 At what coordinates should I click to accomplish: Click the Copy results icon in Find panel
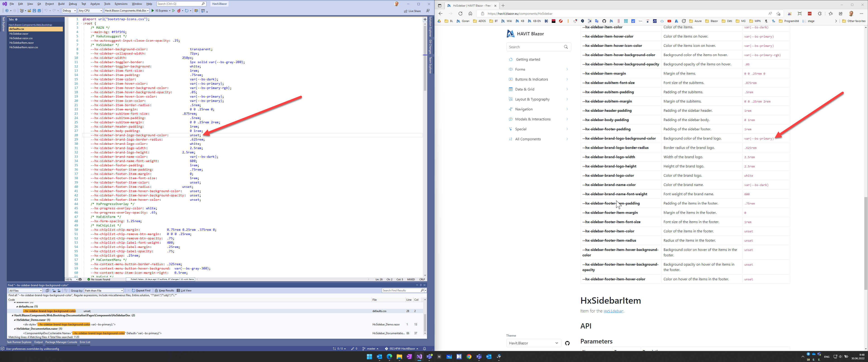pos(47,291)
